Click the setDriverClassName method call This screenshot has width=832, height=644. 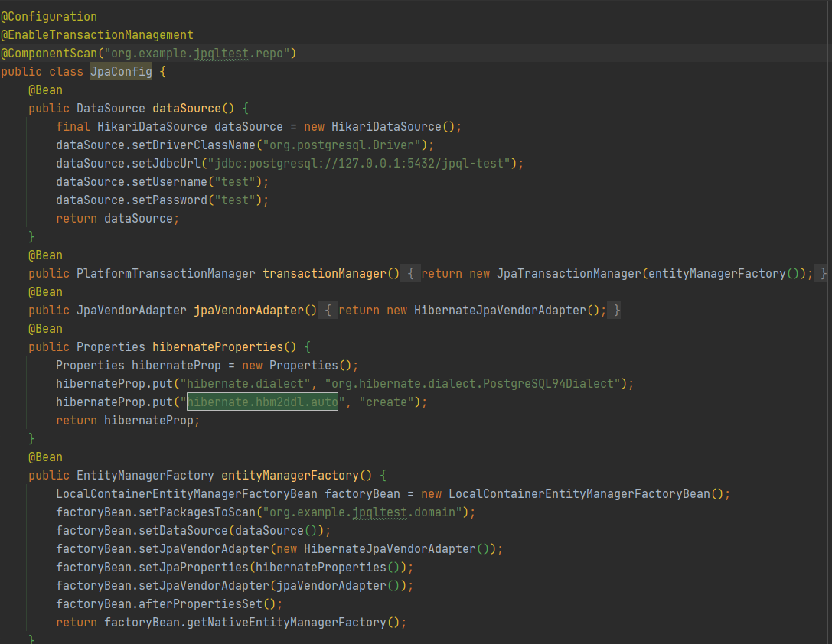click(x=194, y=145)
